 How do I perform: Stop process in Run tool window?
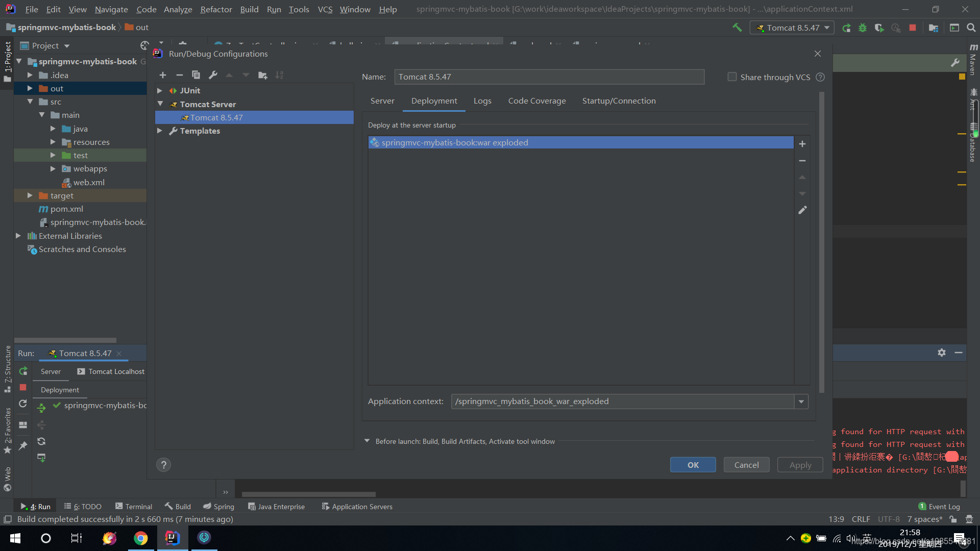pos(23,387)
